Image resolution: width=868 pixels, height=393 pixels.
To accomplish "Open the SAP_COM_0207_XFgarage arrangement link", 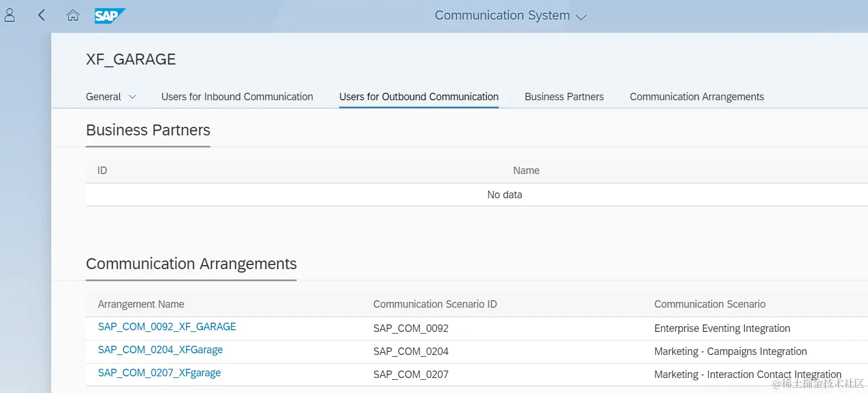I will click(160, 373).
